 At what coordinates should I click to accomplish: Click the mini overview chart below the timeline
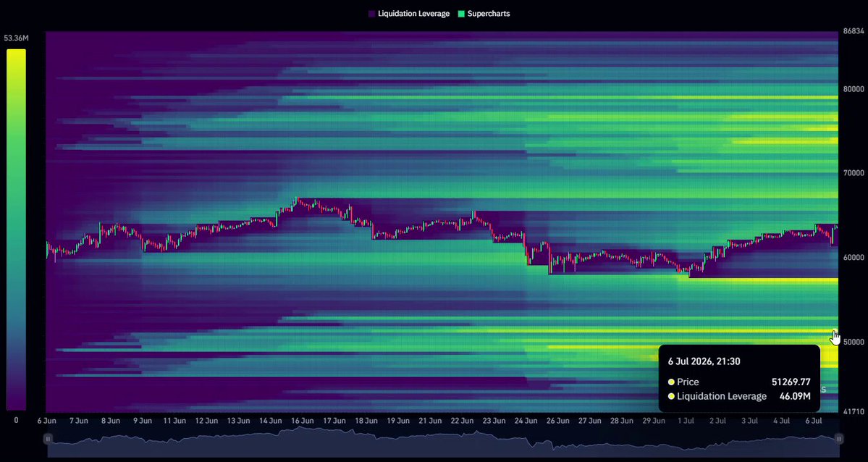443,442
